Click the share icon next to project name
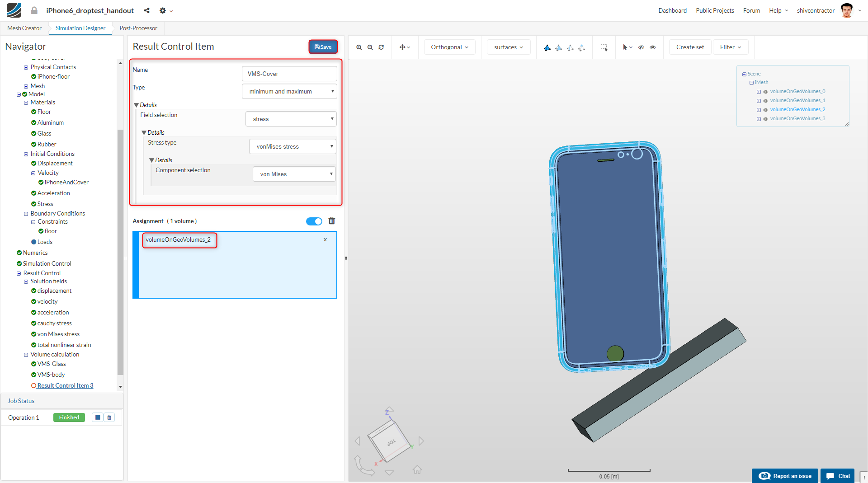Image resolution: width=868 pixels, height=483 pixels. 146,10
